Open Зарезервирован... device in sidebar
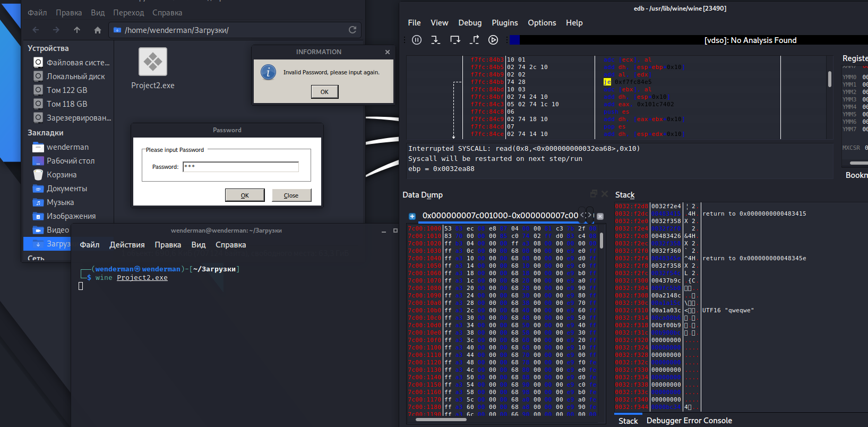This screenshot has width=868, height=427. [72, 118]
